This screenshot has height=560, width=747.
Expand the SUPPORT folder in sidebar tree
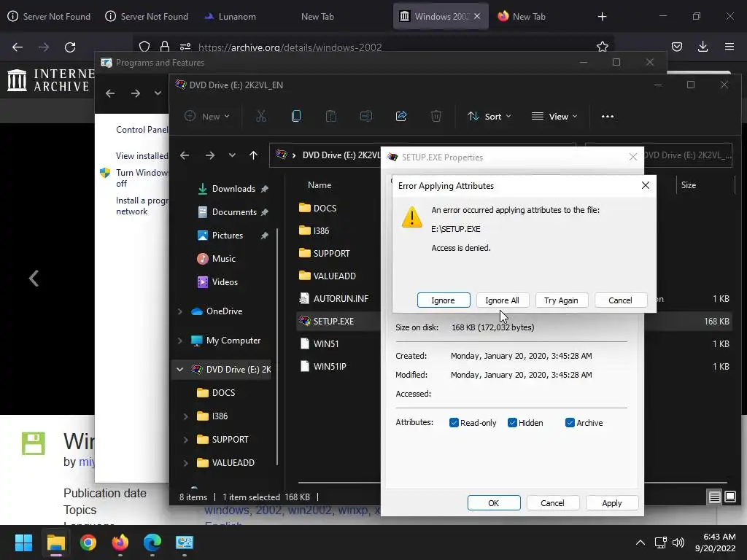(186, 440)
